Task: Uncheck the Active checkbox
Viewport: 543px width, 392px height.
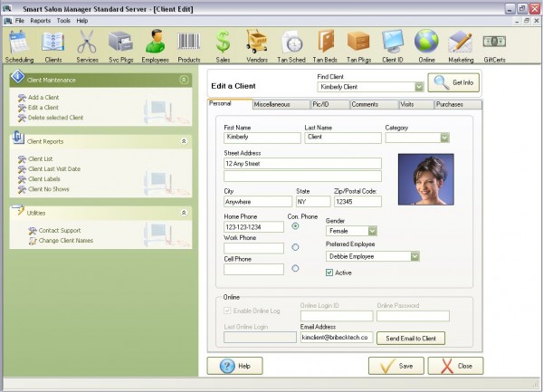Action: point(329,272)
